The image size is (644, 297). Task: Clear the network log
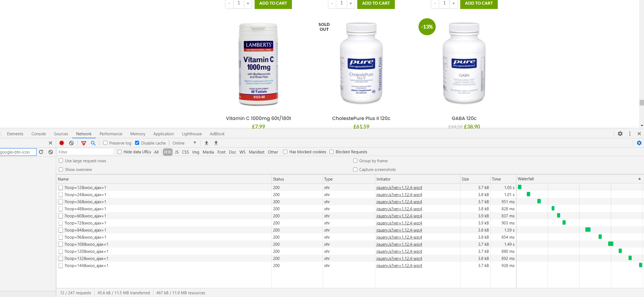71,143
